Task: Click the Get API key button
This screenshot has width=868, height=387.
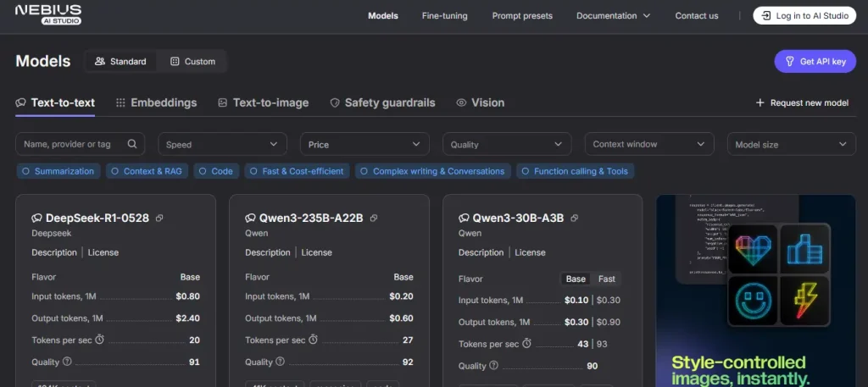Action: [x=815, y=61]
